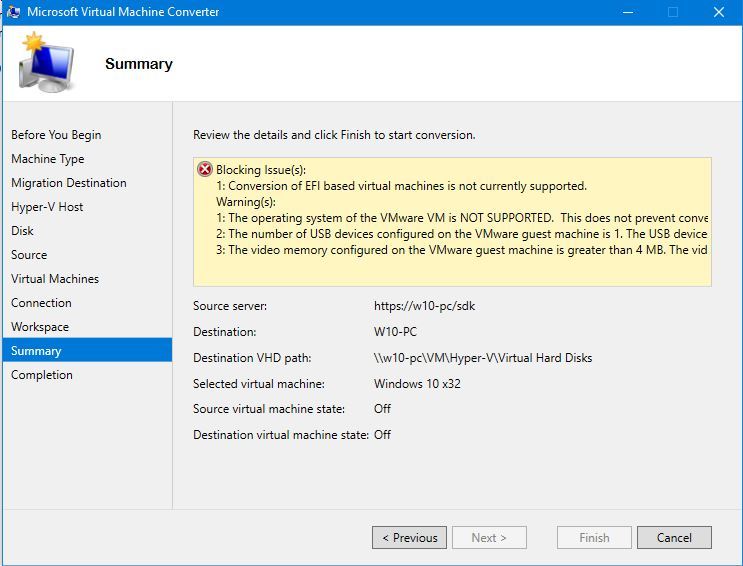Viewport: 743px width, 566px height.
Task: Click the red blocking issue error icon
Action: click(x=205, y=170)
